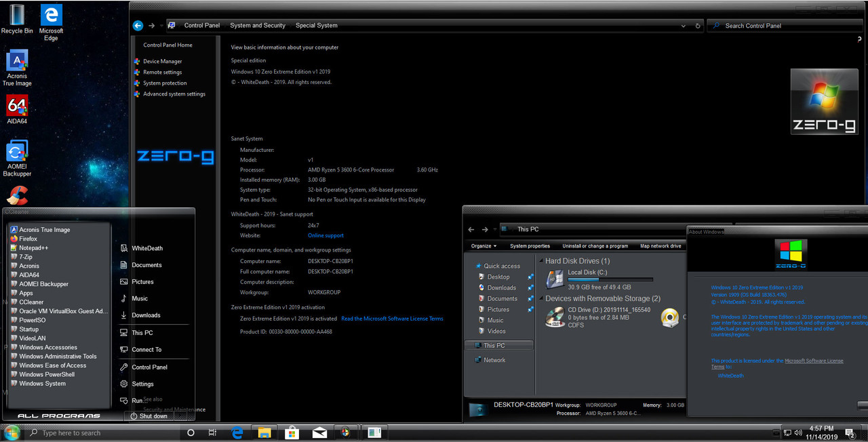Open Control Panel from Start menu

149,367
